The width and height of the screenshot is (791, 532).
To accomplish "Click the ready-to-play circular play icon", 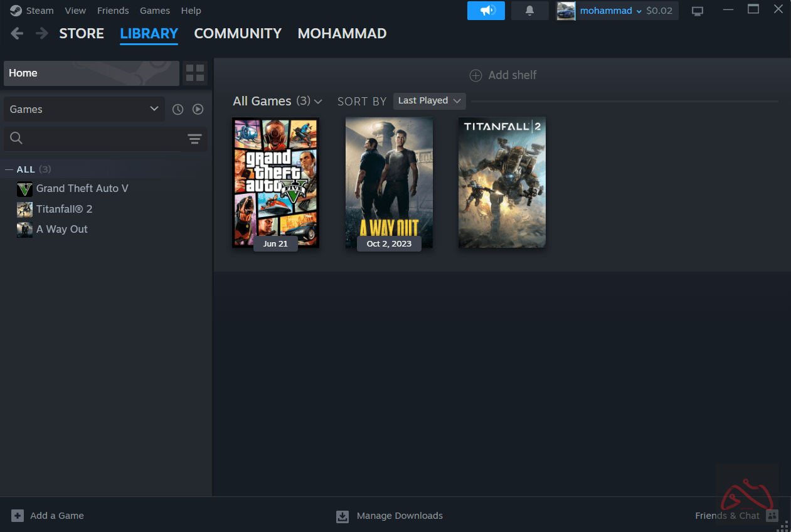I will 198,109.
